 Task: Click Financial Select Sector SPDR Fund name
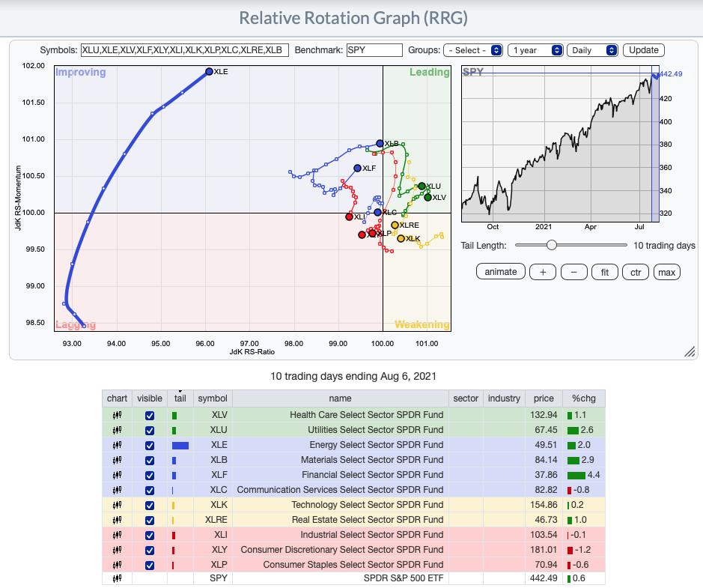(372, 475)
